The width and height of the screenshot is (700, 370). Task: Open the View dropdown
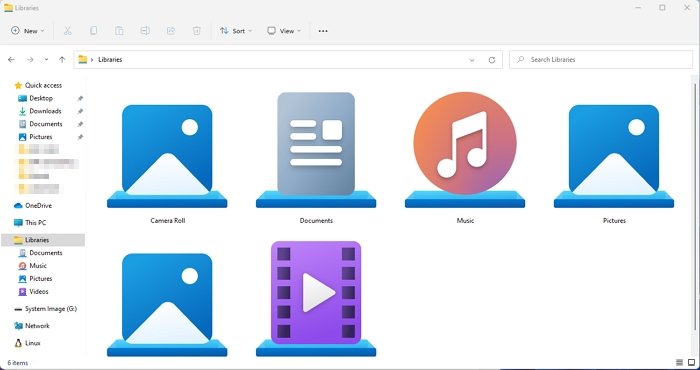click(284, 31)
